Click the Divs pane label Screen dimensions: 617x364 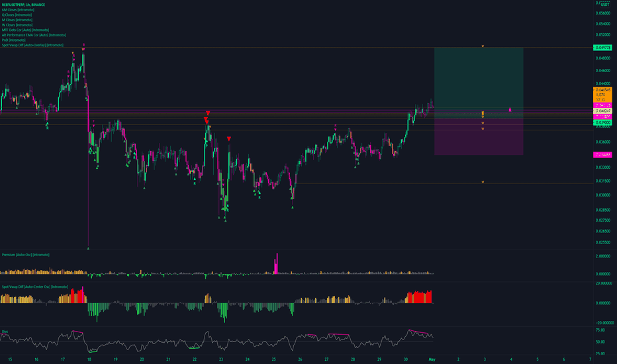pos(5,332)
